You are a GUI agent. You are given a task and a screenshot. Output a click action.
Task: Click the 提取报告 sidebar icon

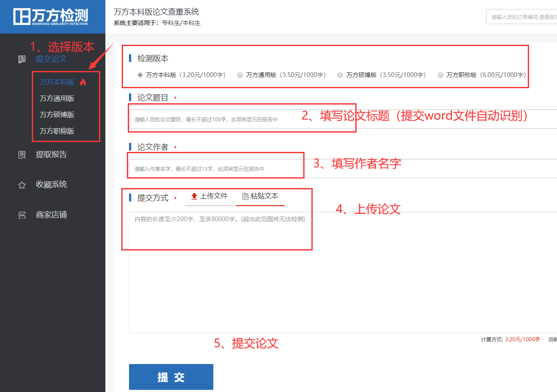[x=22, y=155]
